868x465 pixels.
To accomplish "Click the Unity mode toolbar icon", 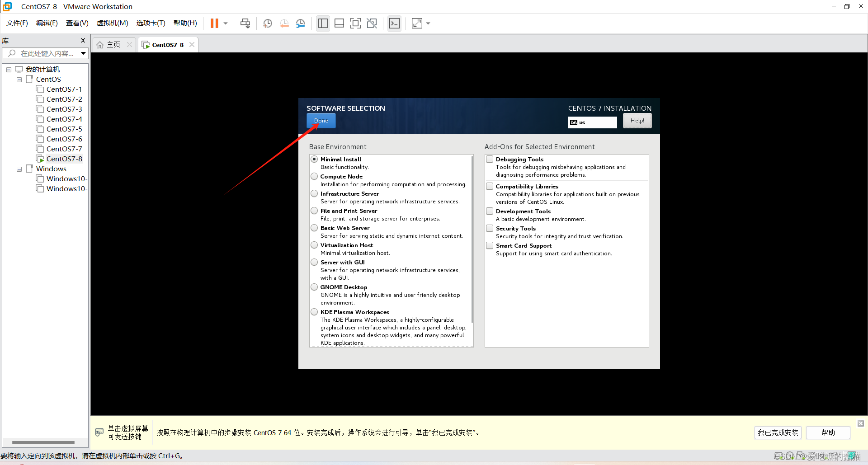I will pyautogui.click(x=372, y=23).
